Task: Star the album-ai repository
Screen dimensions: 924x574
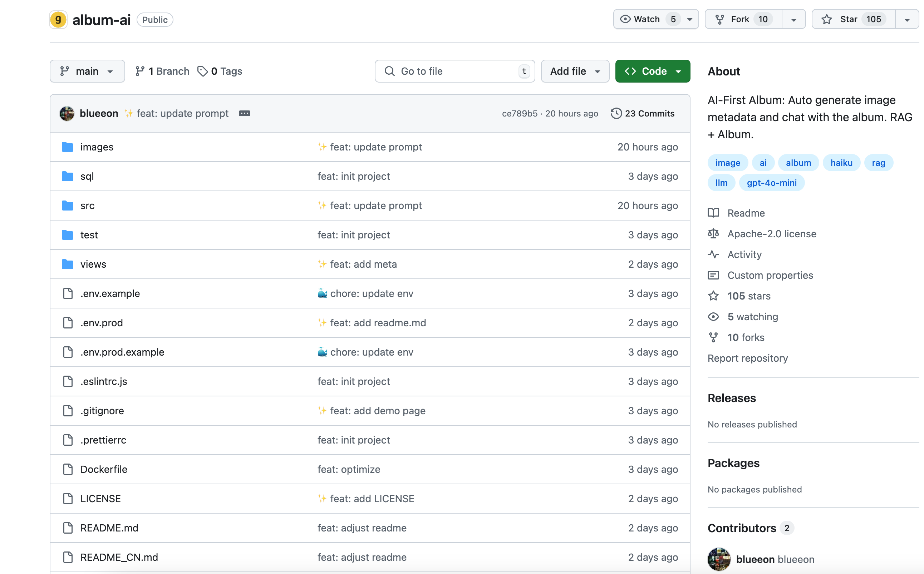Action: [853, 19]
